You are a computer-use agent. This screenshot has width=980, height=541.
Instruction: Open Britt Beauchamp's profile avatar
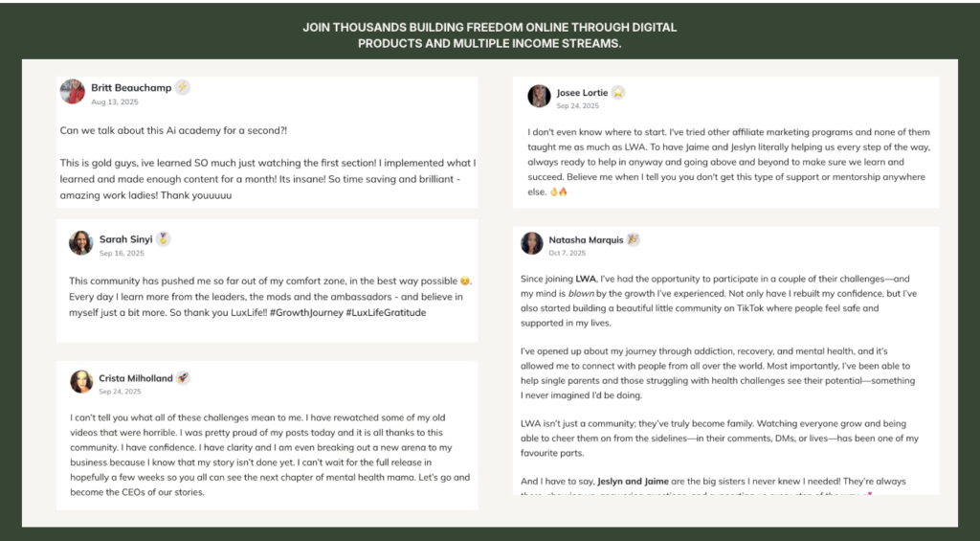pyautogui.click(x=73, y=92)
